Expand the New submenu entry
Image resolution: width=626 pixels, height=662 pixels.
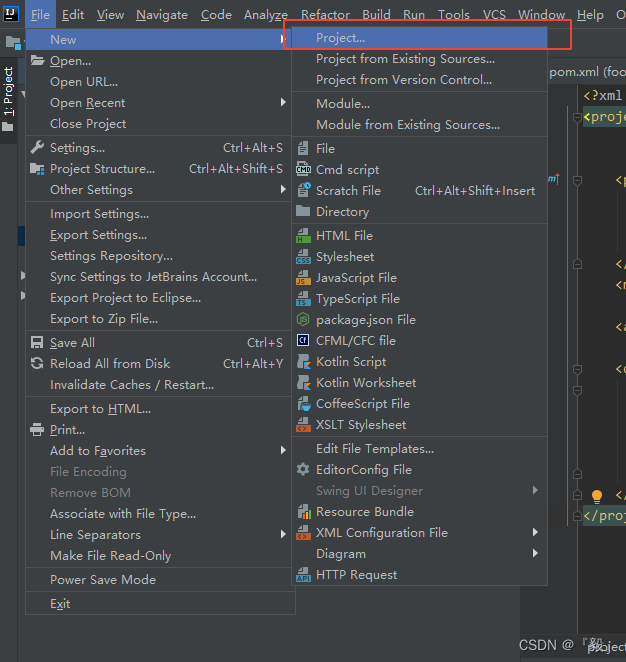[158, 39]
